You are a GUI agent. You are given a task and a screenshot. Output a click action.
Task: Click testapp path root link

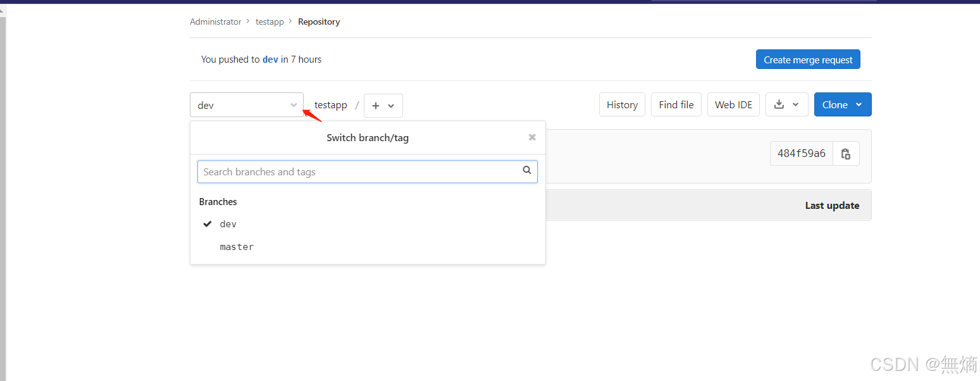(x=331, y=105)
